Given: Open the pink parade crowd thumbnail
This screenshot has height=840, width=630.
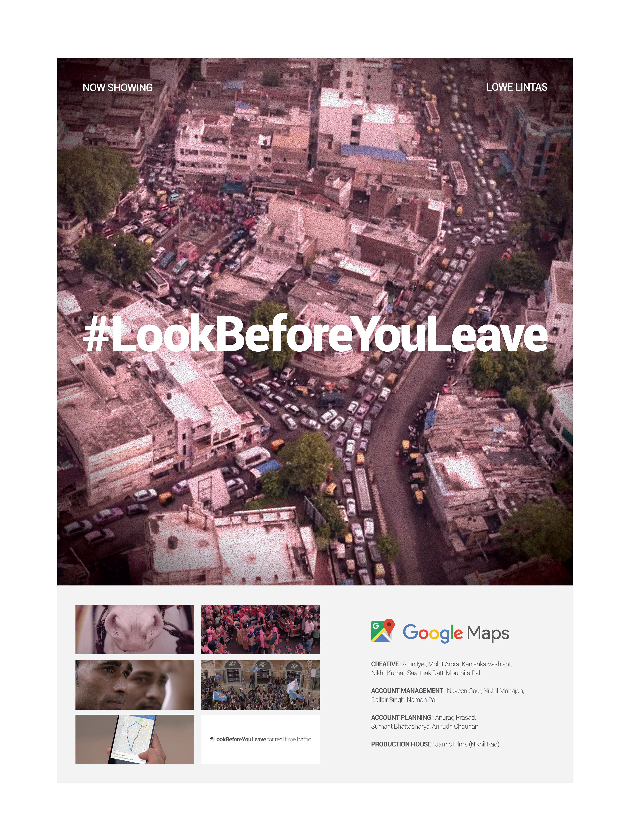Looking at the screenshot, I should [x=260, y=629].
